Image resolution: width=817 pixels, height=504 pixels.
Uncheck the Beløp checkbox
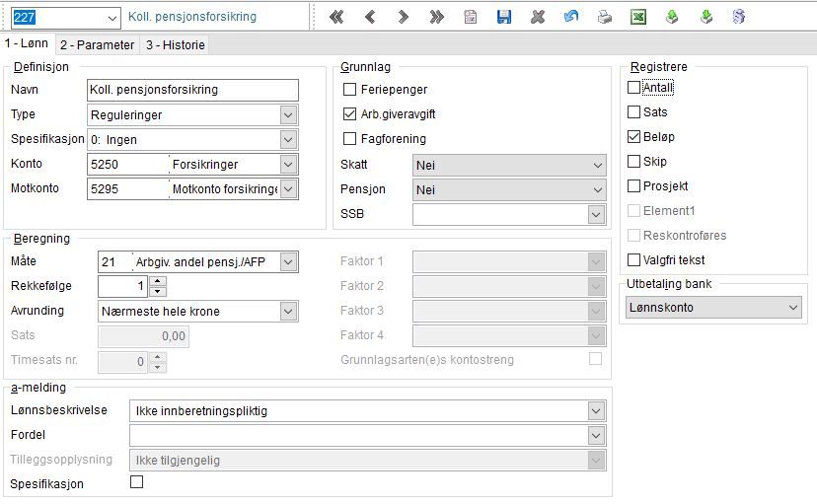(x=633, y=136)
